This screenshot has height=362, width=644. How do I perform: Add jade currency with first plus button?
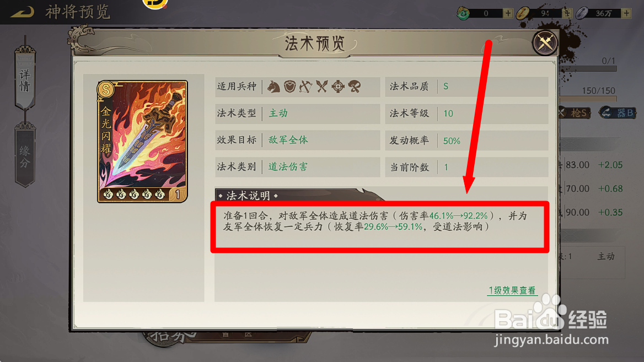coord(508,13)
